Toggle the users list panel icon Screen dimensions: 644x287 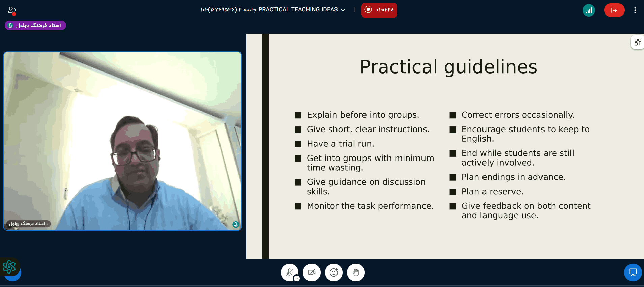pyautogui.click(x=12, y=10)
